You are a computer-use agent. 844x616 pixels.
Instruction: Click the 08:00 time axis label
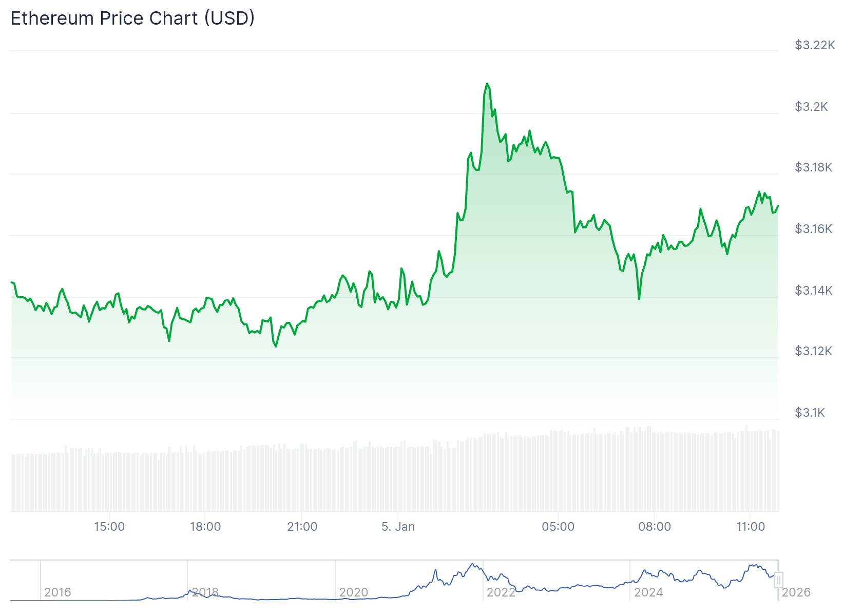(655, 527)
